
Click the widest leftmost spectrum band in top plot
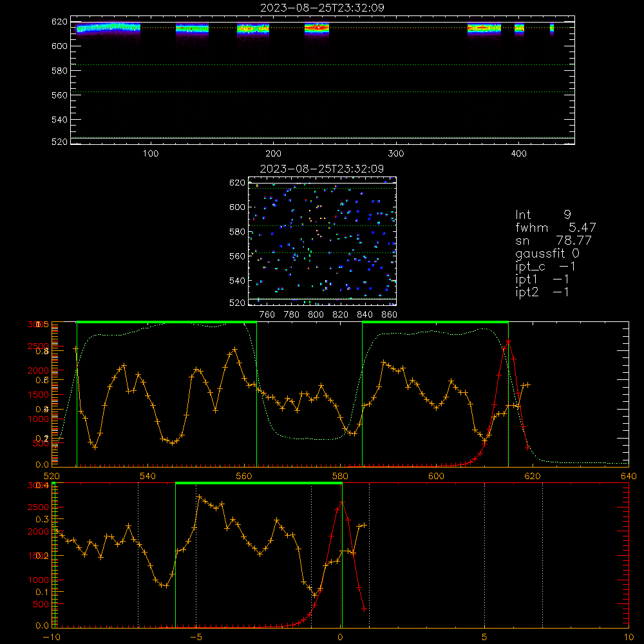[108, 29]
